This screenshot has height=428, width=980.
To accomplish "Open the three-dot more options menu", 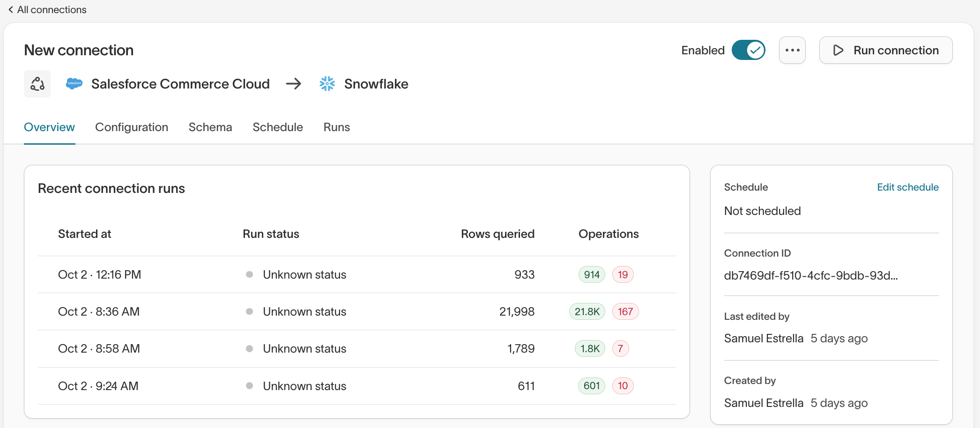I will (792, 50).
